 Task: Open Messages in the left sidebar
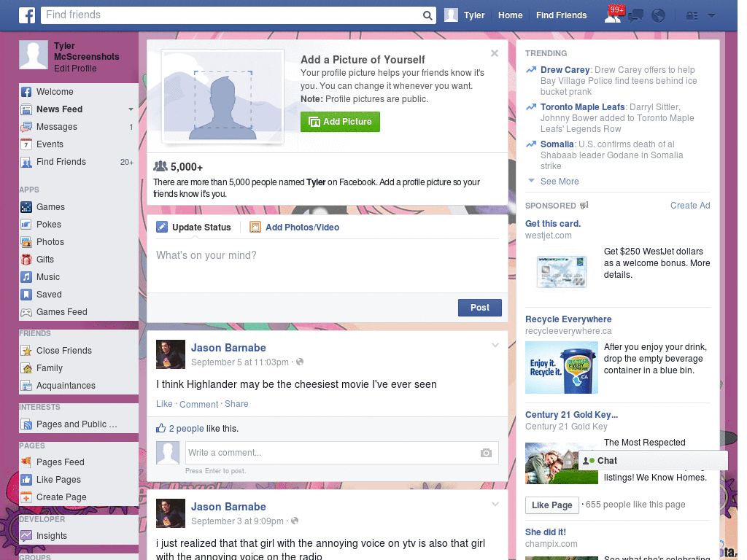tap(56, 127)
